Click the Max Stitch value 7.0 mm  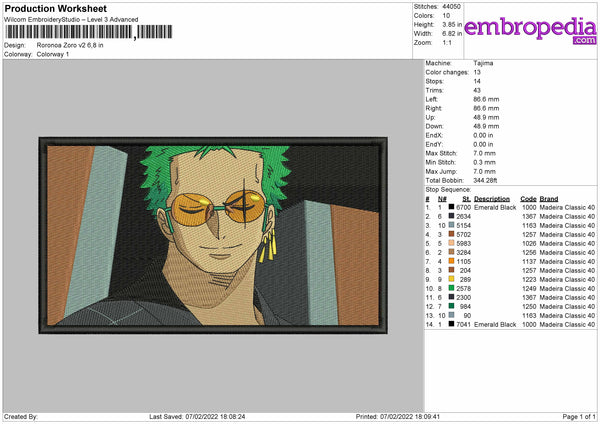484,153
